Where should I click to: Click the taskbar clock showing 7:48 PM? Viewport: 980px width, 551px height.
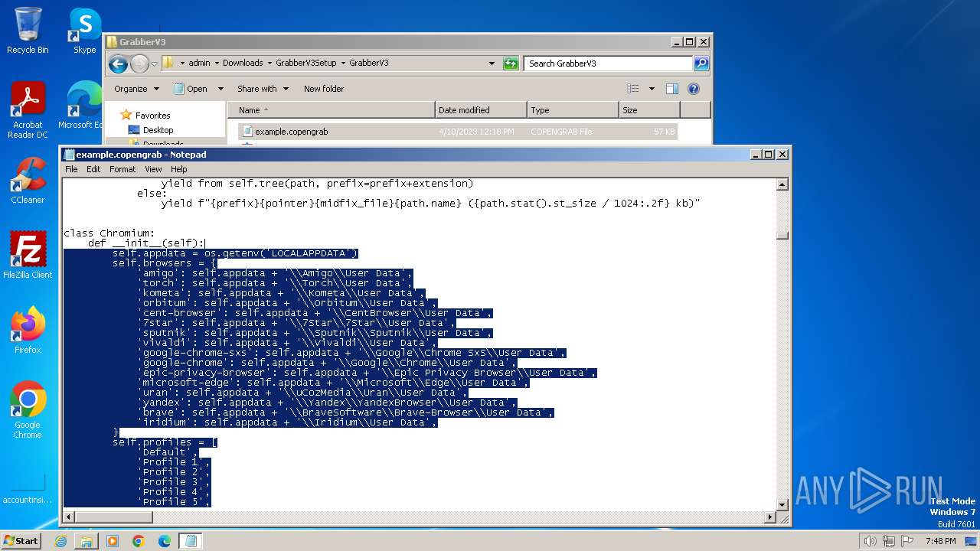(940, 541)
